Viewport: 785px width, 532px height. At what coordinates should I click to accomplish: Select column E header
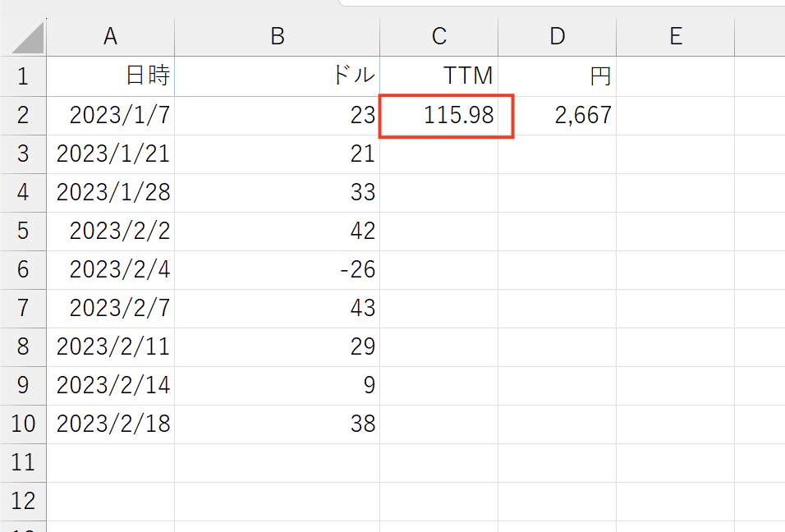click(675, 37)
